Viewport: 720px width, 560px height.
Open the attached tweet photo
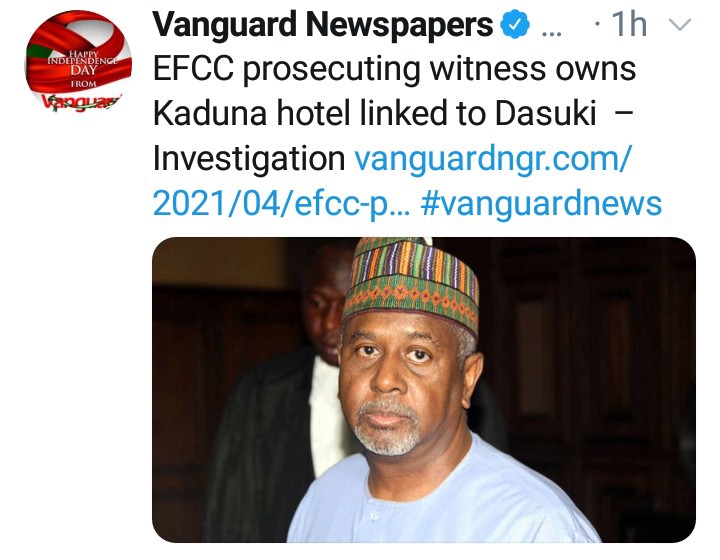click(424, 390)
